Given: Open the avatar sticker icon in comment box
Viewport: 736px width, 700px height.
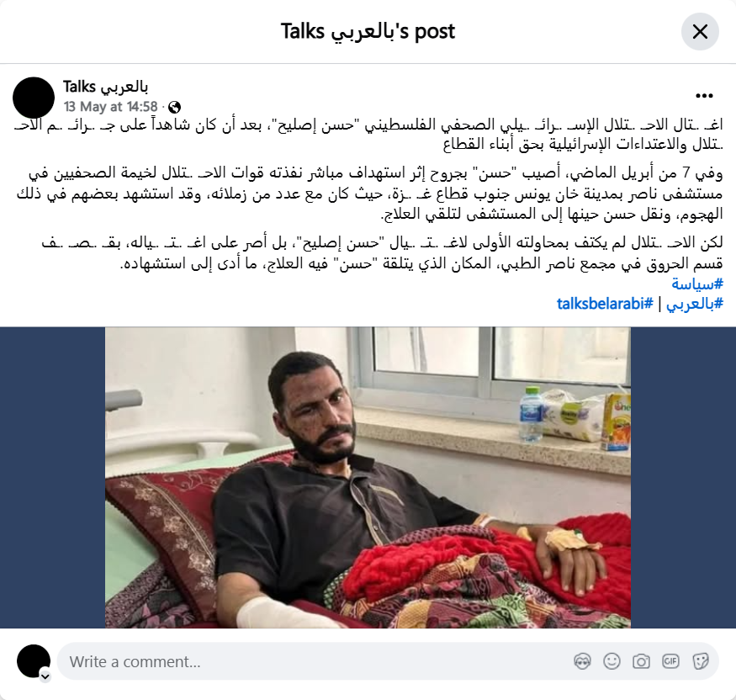Looking at the screenshot, I should click(x=583, y=661).
